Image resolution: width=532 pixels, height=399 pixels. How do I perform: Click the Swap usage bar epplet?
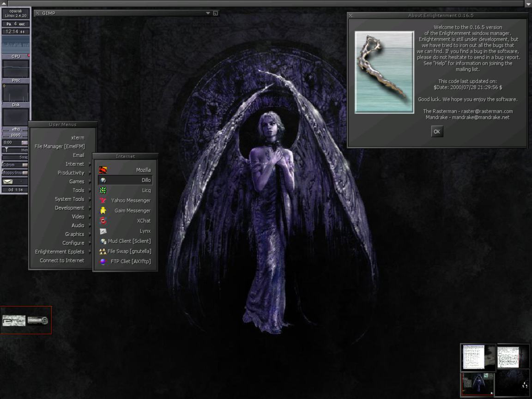(15, 157)
